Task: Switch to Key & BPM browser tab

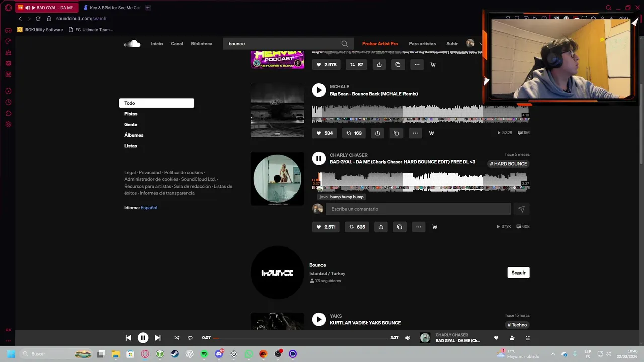Action: pos(111,8)
